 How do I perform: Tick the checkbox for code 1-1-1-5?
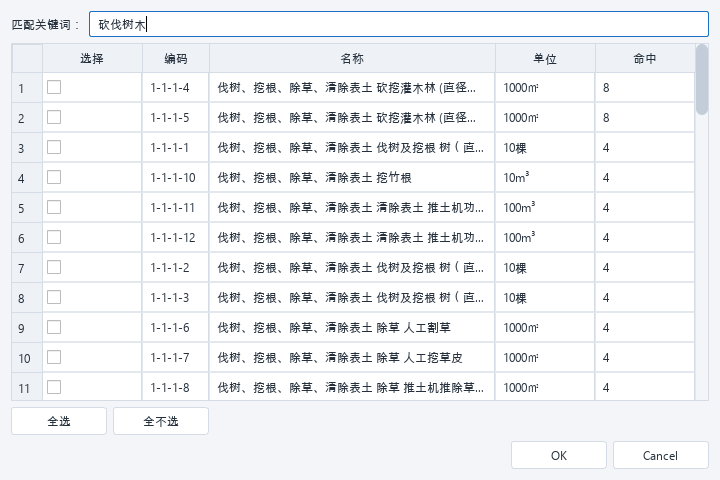click(54, 117)
